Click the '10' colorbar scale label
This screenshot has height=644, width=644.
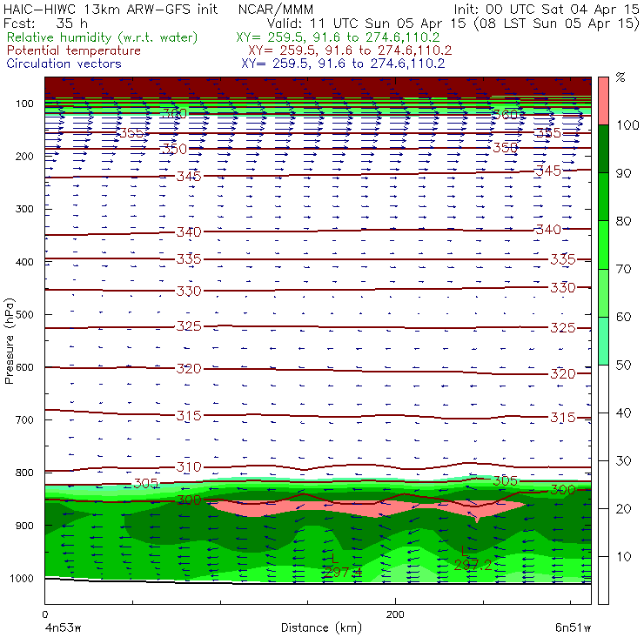[623, 556]
